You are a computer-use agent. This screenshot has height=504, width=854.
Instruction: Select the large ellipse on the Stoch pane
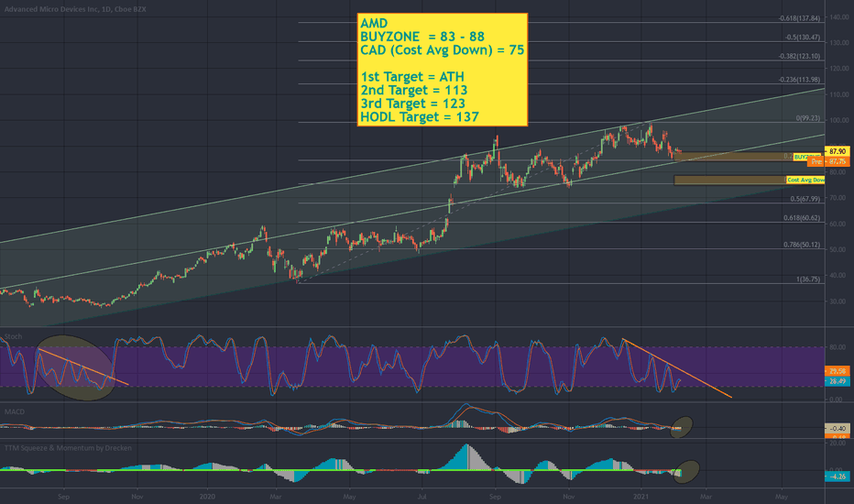(74, 367)
